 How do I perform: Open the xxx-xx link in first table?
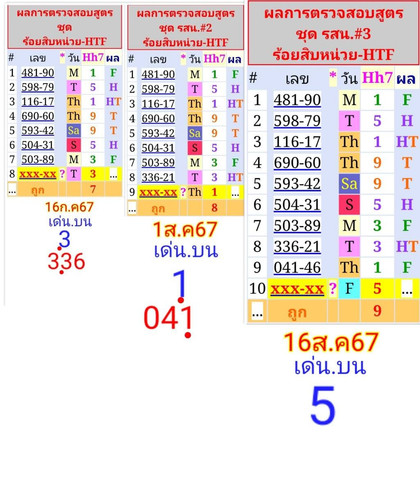[x=38, y=174]
